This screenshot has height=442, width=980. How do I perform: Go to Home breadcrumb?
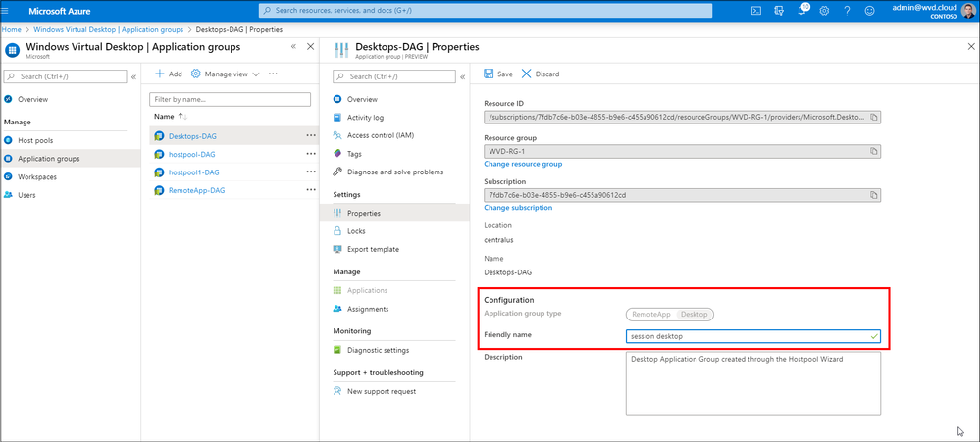pos(11,29)
